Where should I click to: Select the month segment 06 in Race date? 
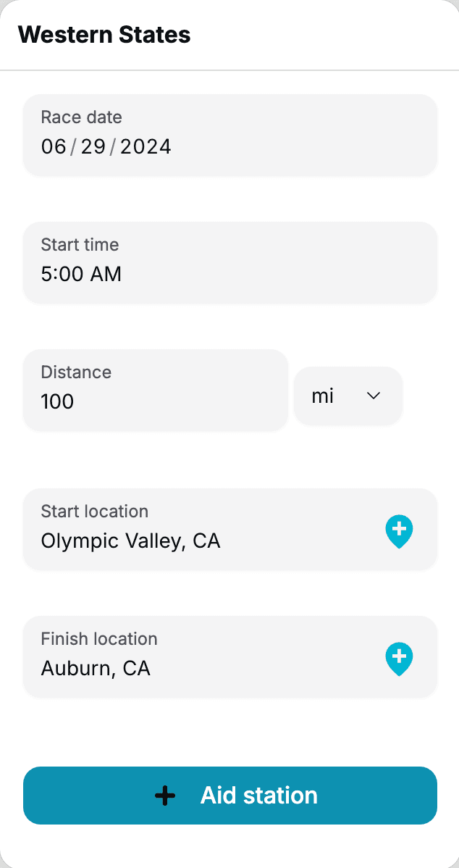click(54, 147)
